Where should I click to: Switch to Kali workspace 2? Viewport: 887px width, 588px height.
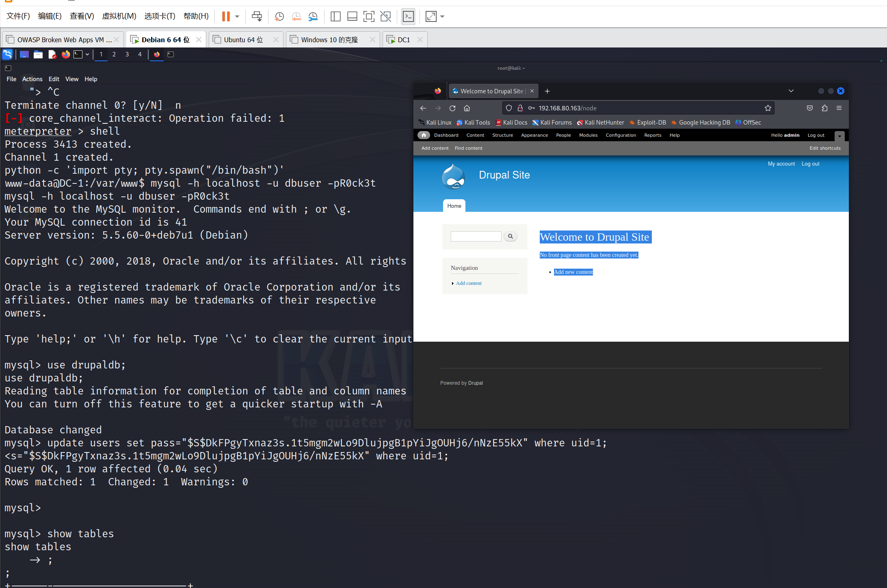(114, 54)
